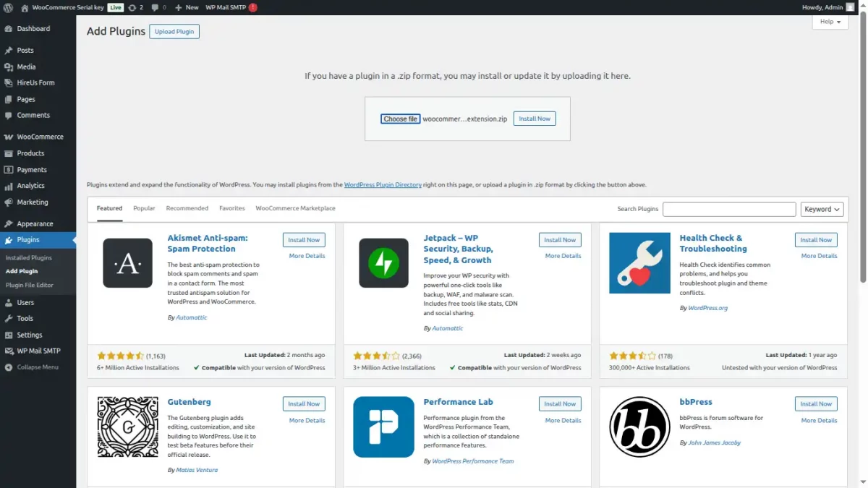Click the Gutenberg plugin icon

pyautogui.click(x=128, y=427)
